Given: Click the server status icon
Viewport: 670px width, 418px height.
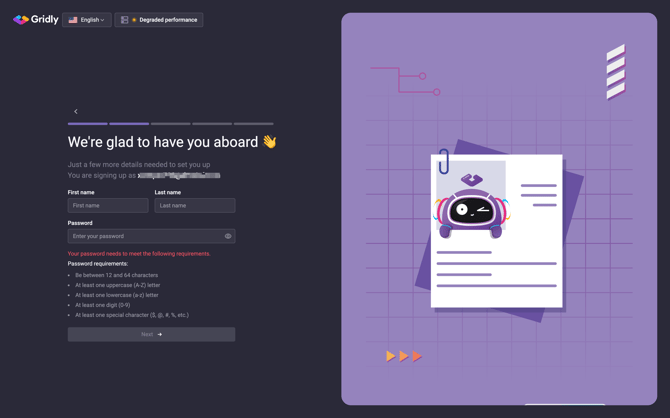Looking at the screenshot, I should 124,20.
